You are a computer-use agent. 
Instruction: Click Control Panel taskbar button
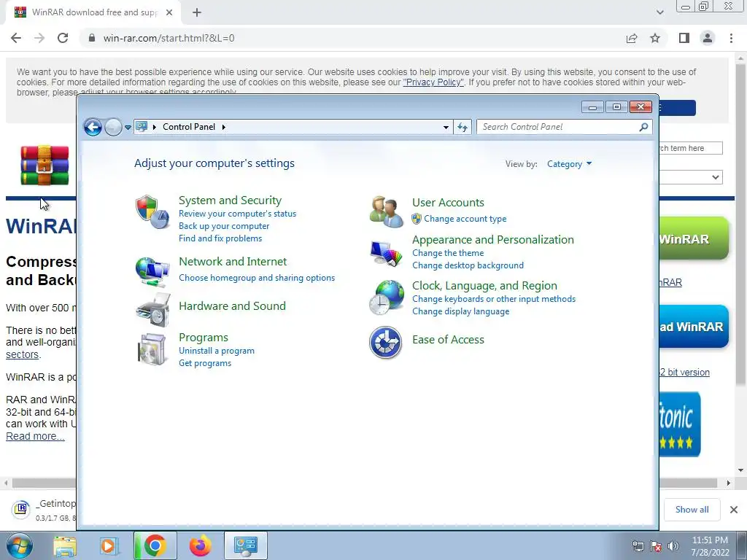tap(245, 545)
